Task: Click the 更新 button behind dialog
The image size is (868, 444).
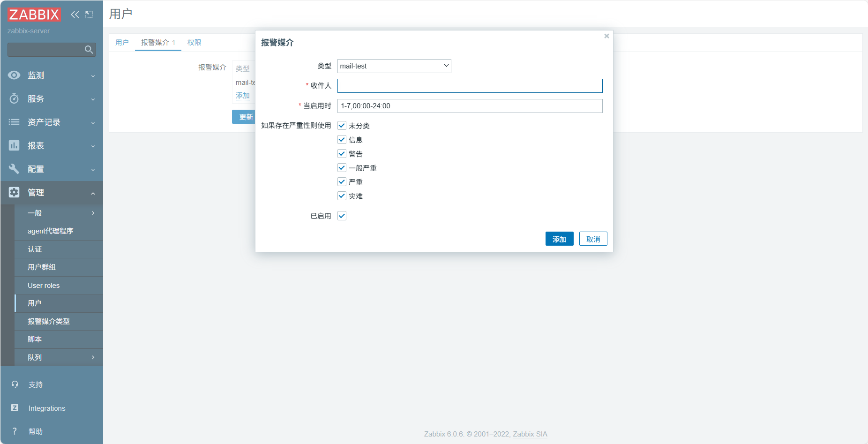Action: coord(244,117)
